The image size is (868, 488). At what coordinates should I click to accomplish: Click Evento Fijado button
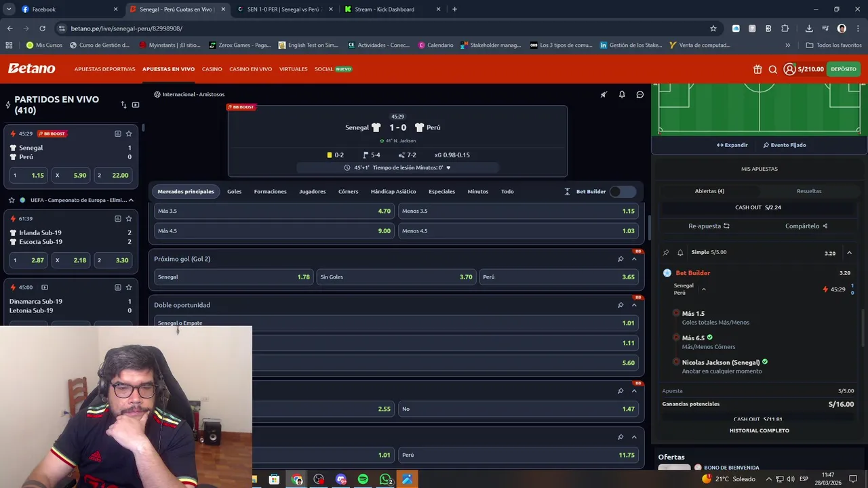[785, 145]
